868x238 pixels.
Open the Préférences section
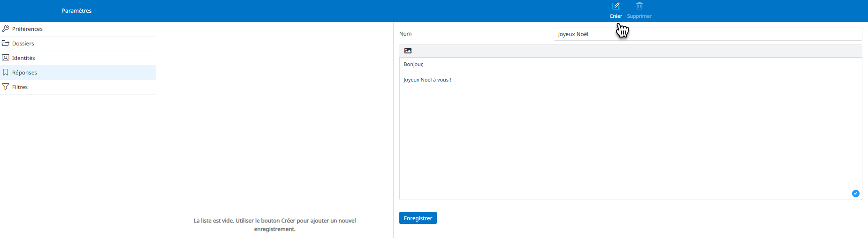click(78, 29)
